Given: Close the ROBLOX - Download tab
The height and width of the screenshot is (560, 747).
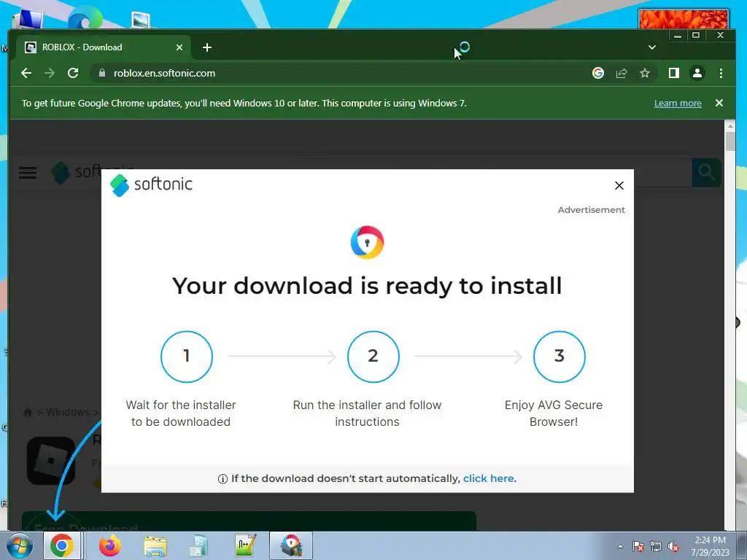Looking at the screenshot, I should (179, 47).
